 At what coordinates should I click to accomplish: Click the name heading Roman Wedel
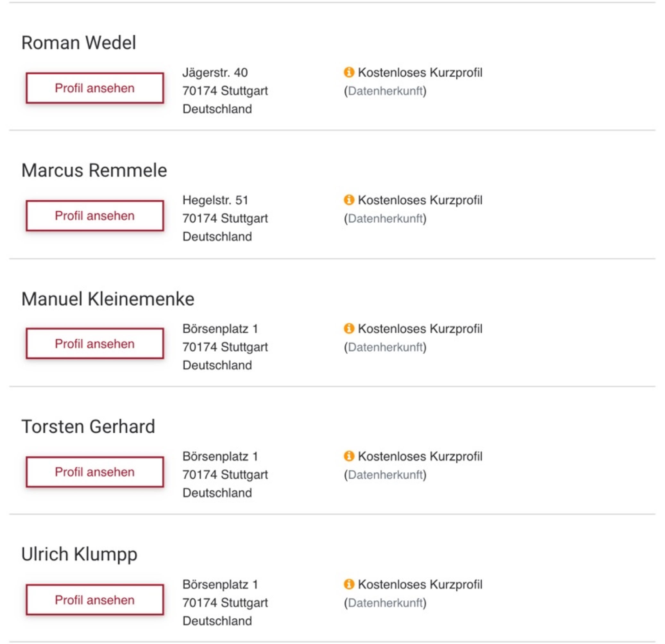click(79, 43)
